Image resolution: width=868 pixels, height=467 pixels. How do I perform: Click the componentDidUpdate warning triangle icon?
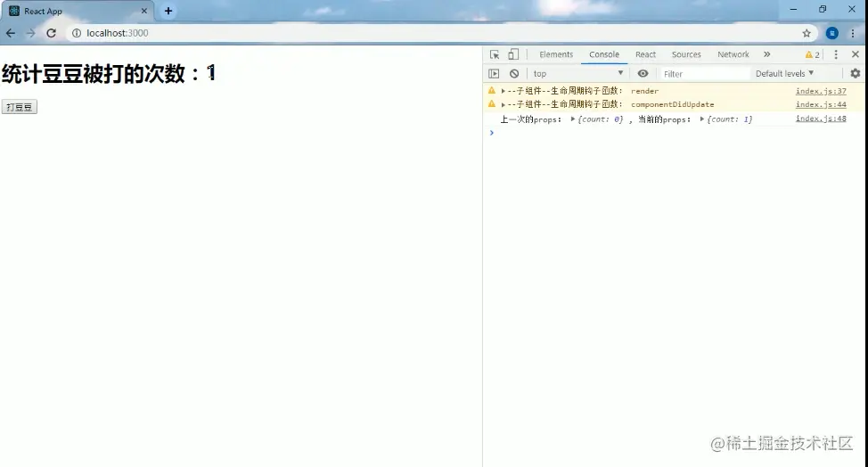pos(492,104)
